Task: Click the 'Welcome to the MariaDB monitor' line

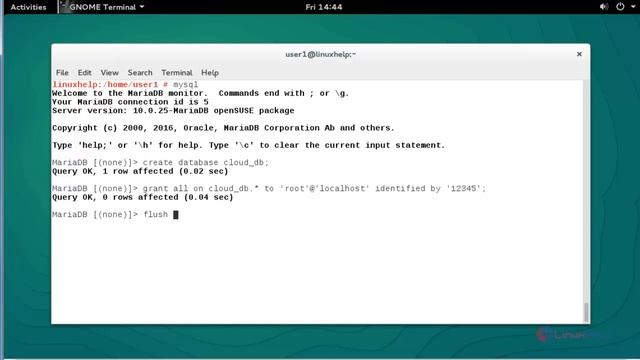Action: 200,93
